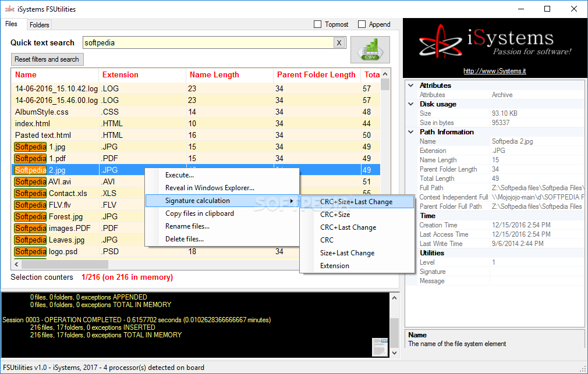Click the log console scrollbar up arrow
The image size is (588, 374).
pos(394,298)
